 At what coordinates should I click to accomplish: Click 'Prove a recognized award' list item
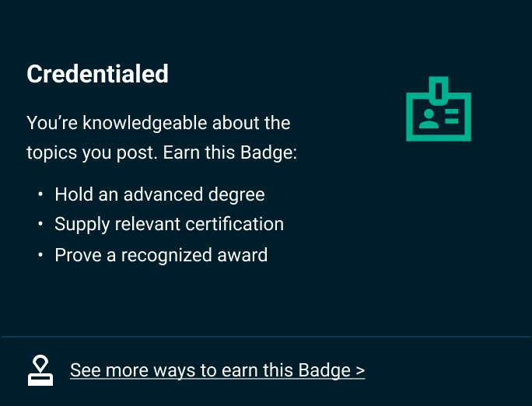tap(161, 255)
